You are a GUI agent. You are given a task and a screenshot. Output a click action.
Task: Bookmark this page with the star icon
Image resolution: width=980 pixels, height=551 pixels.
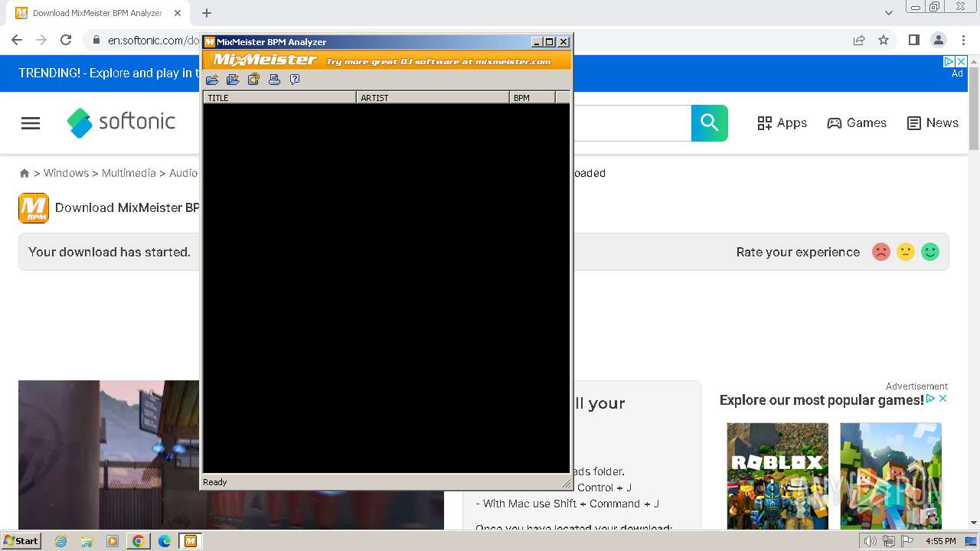click(x=884, y=40)
